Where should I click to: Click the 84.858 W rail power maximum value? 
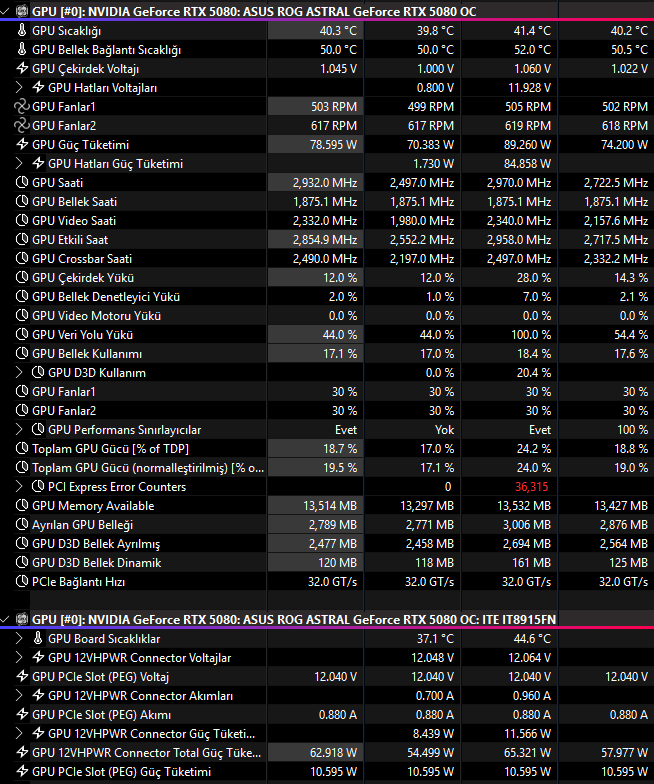[x=527, y=164]
